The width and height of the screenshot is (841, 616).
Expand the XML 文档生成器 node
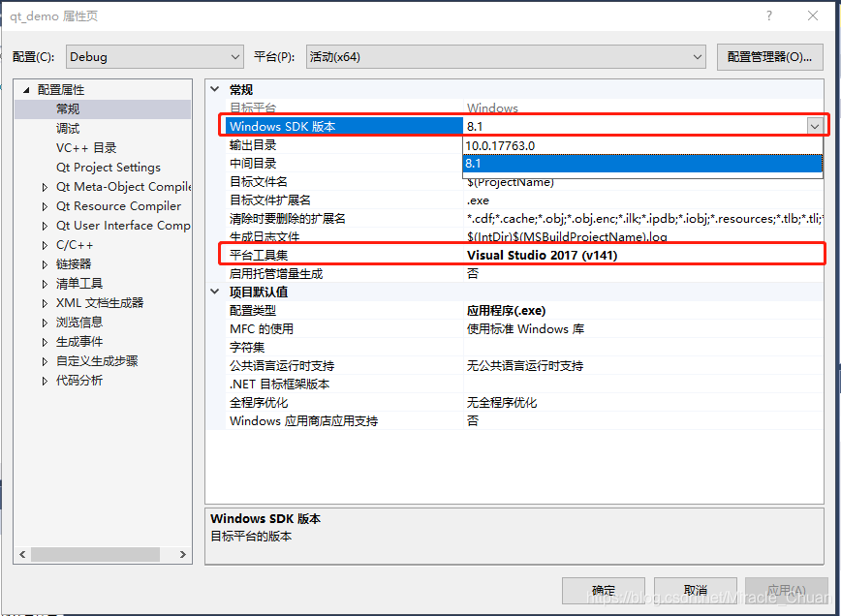tap(45, 303)
